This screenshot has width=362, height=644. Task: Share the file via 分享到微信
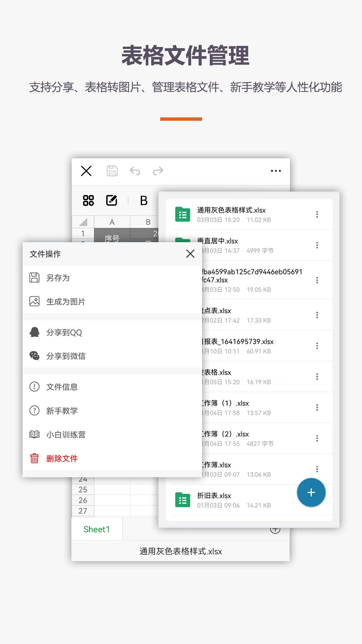(x=65, y=356)
